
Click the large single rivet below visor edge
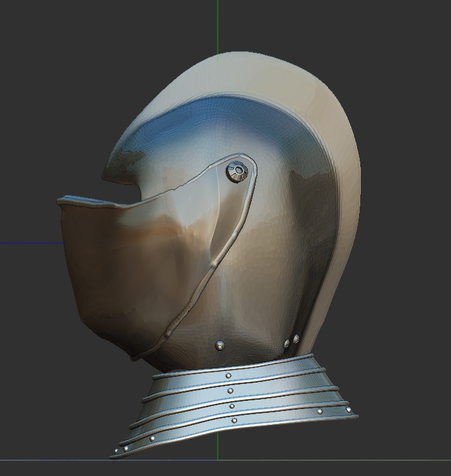click(220, 345)
